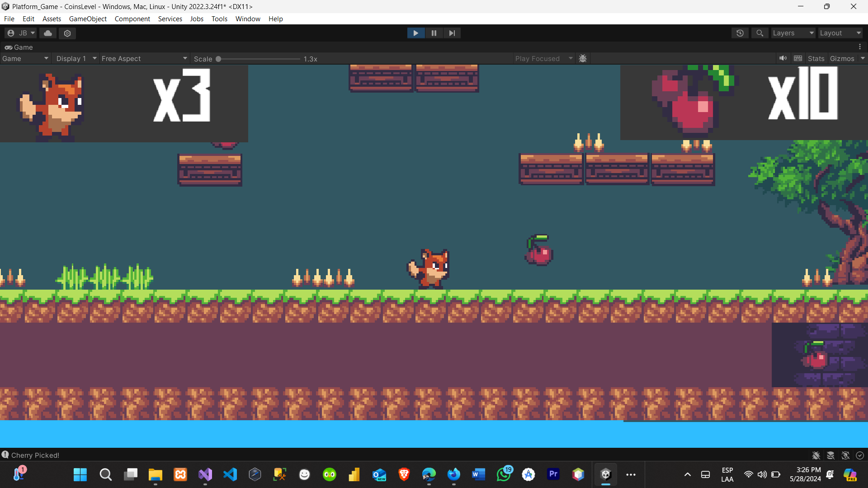
Task: Open the Jobs menu
Action: [197, 19]
